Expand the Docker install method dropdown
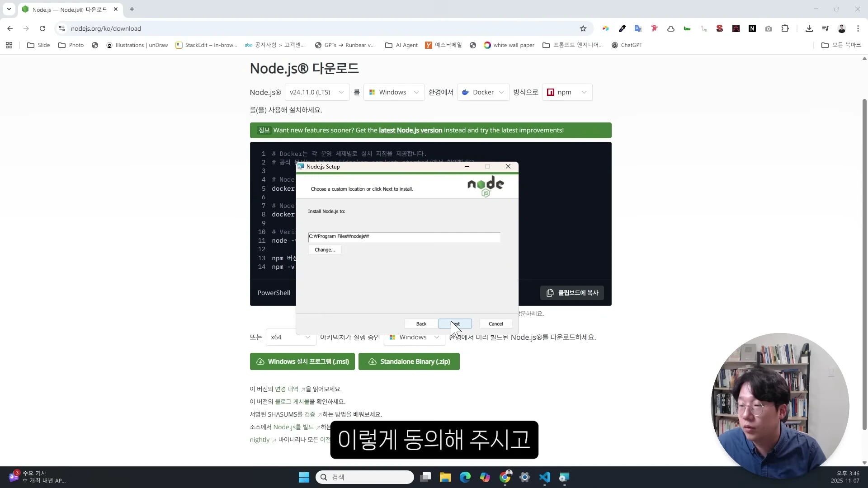868x488 pixels. (483, 92)
